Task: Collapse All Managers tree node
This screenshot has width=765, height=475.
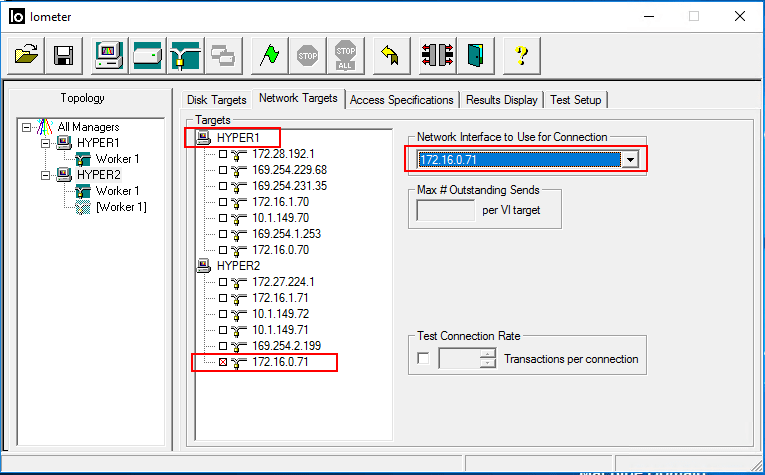Action: tap(26, 127)
